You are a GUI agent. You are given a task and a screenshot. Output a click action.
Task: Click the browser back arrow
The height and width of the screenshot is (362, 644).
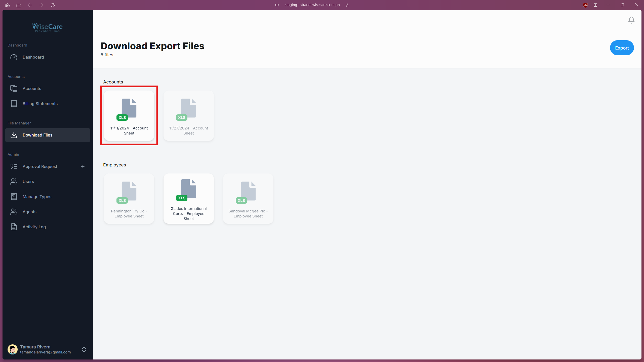click(30, 5)
